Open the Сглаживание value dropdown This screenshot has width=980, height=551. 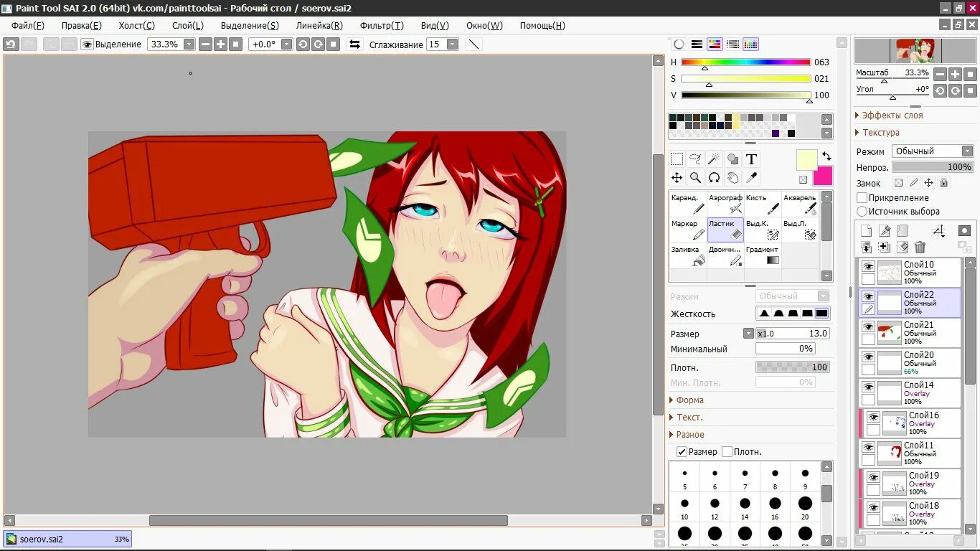pos(452,44)
